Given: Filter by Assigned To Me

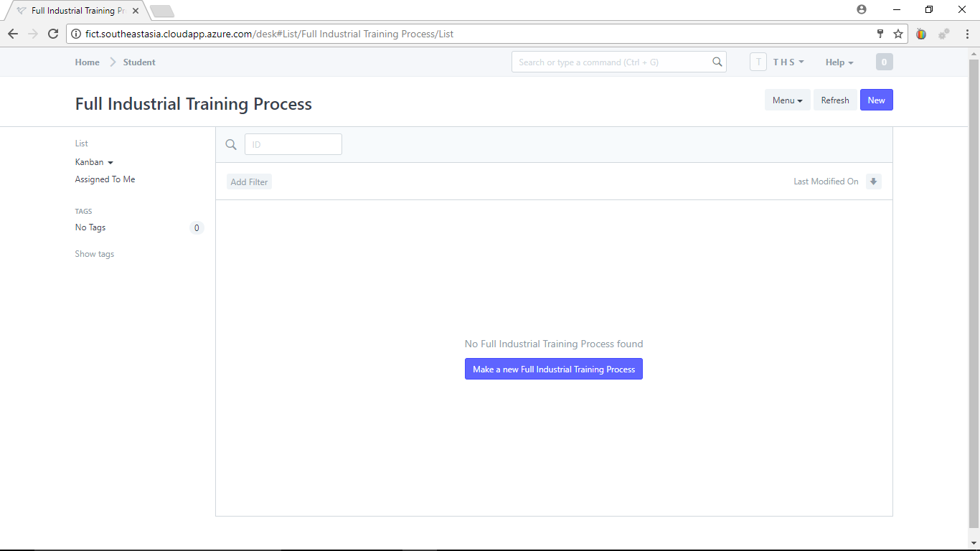Looking at the screenshot, I should (x=105, y=179).
